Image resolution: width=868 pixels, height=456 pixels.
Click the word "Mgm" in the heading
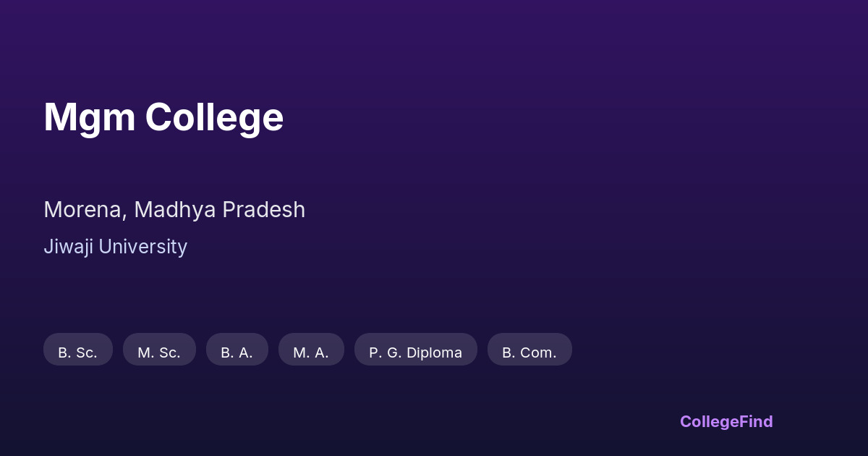click(90, 117)
